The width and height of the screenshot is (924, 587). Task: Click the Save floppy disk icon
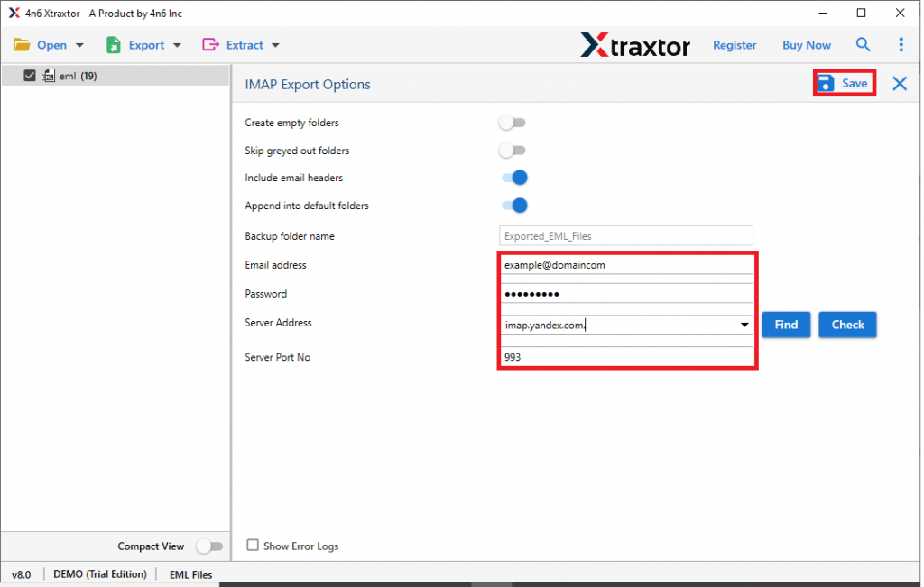(x=826, y=83)
